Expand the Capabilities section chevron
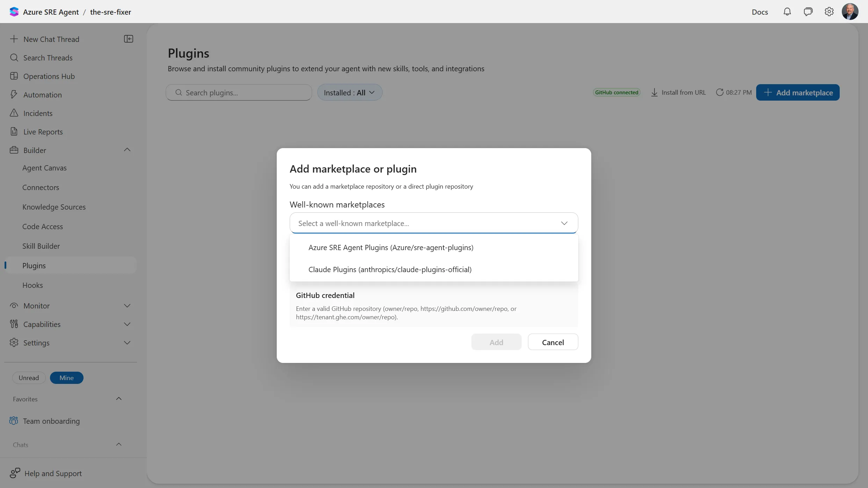 pyautogui.click(x=127, y=324)
